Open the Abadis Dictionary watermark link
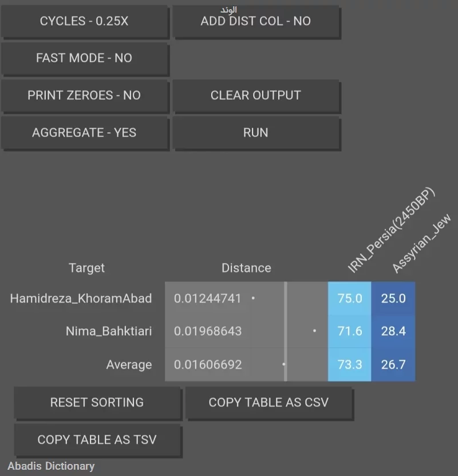 click(51, 466)
